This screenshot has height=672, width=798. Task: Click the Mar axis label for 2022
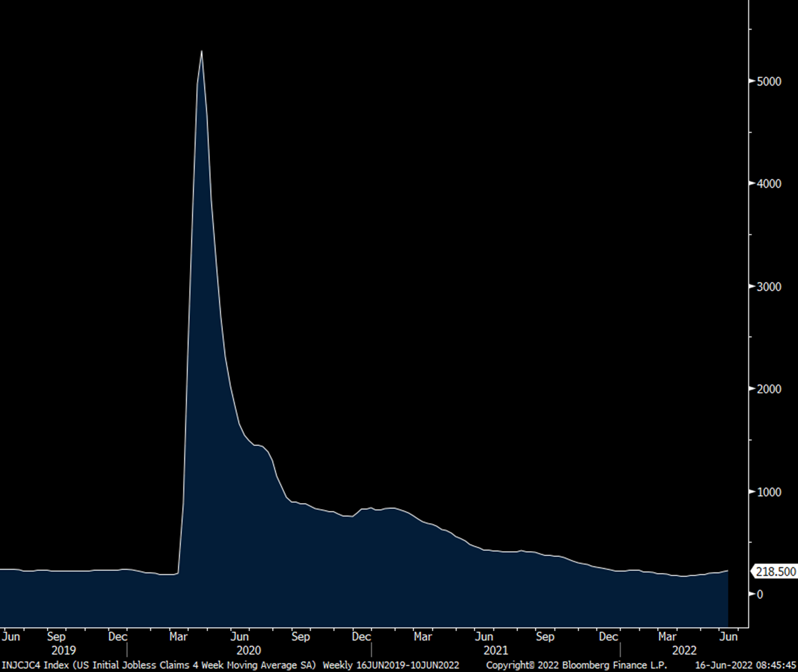tap(667, 636)
